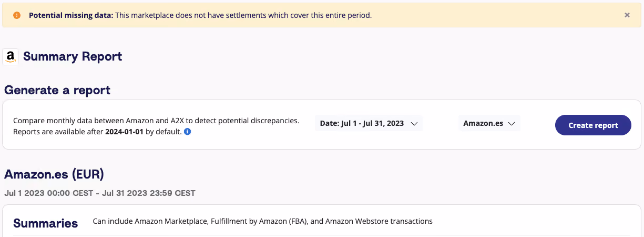
Task: Click the Generate a report heading
Action: tap(57, 90)
